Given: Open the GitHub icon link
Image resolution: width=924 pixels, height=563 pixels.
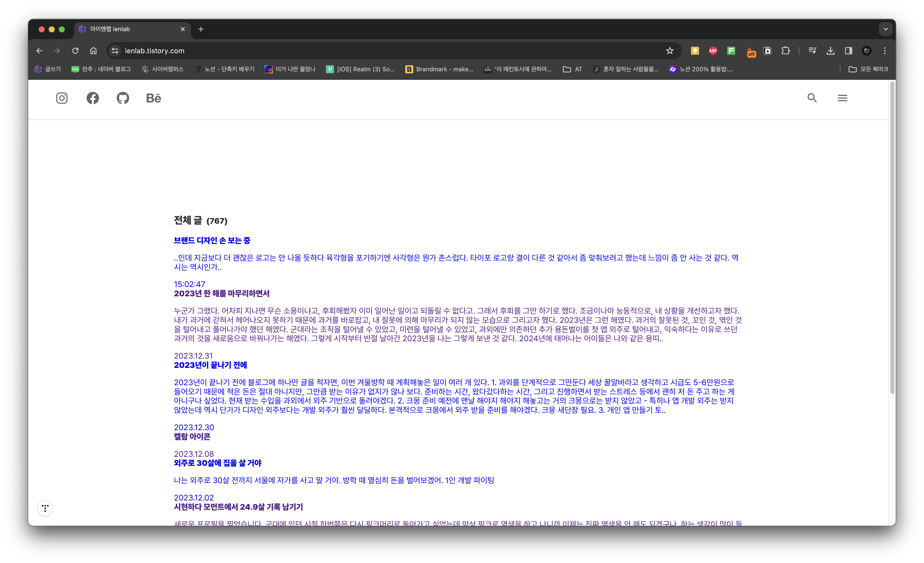Looking at the screenshot, I should coord(123,98).
